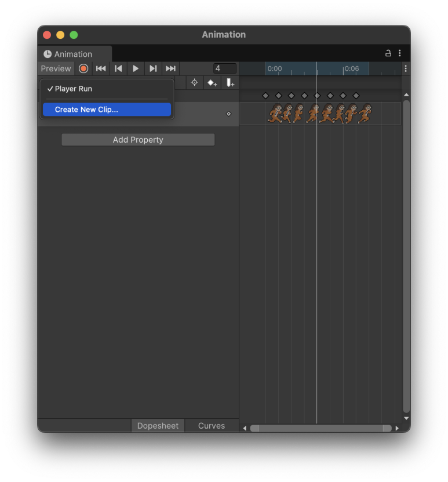Open the timeline options kebab menu

pyautogui.click(x=406, y=68)
